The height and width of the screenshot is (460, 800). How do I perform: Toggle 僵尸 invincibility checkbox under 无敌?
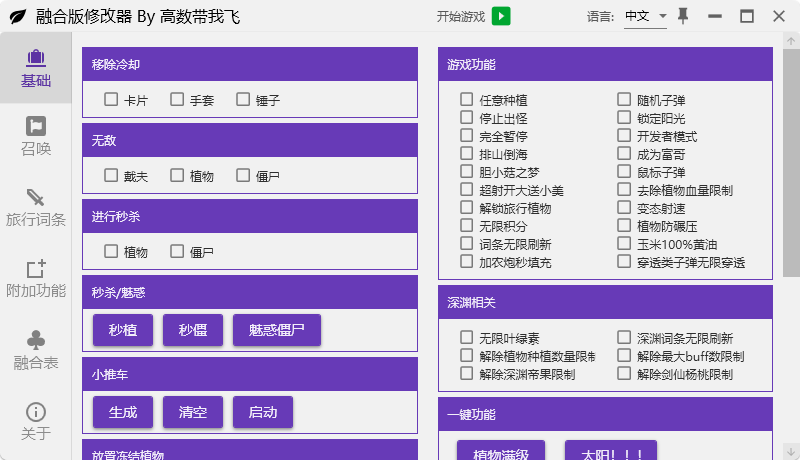243,175
